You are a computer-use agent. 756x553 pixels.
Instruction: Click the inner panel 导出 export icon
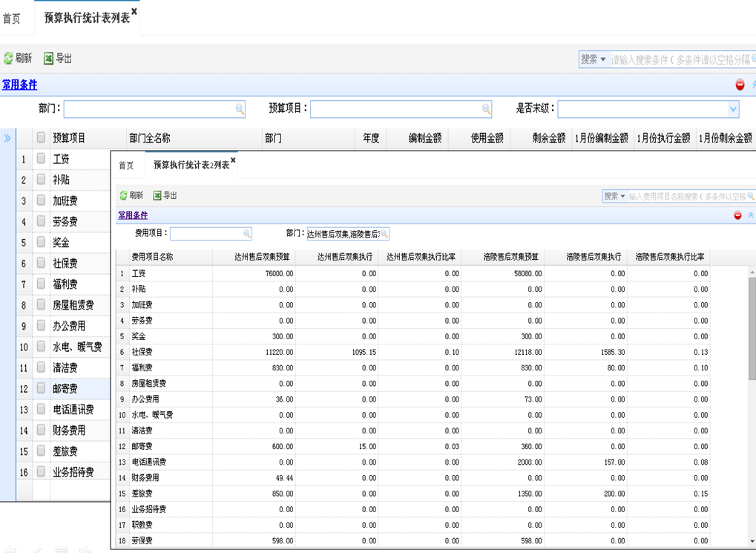tap(157, 196)
